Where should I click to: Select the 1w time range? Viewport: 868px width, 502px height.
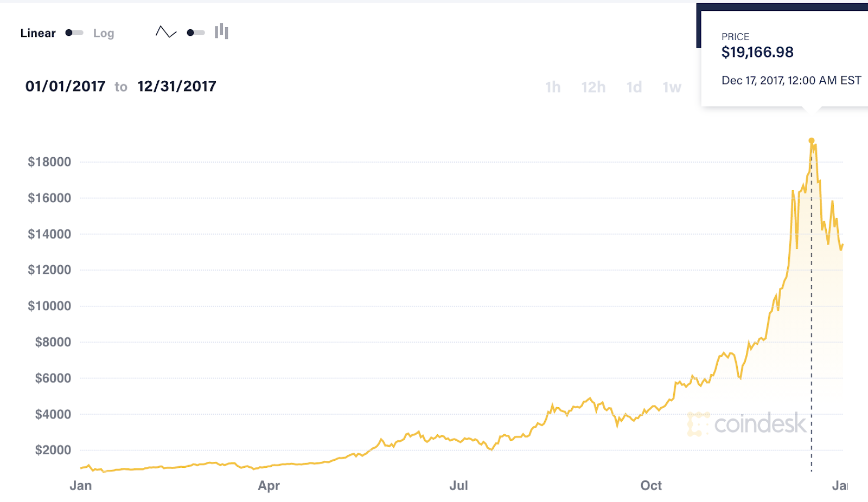point(672,87)
